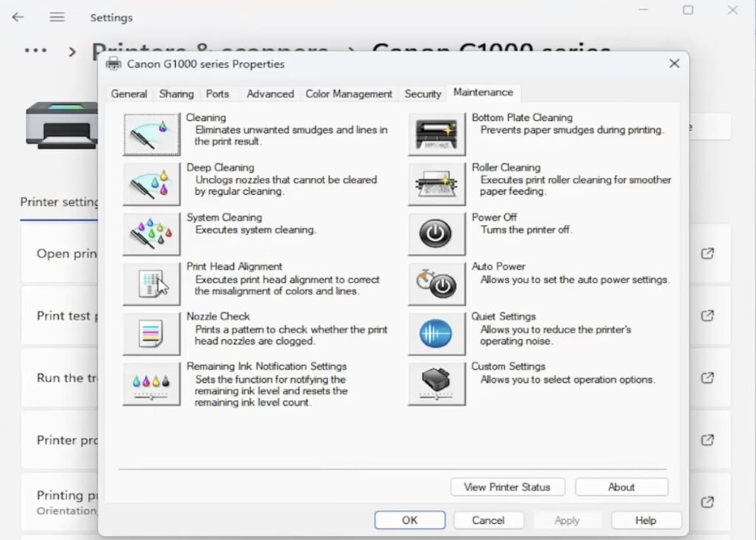Open Print Head Alignment icon
The image size is (756, 540).
(151, 284)
